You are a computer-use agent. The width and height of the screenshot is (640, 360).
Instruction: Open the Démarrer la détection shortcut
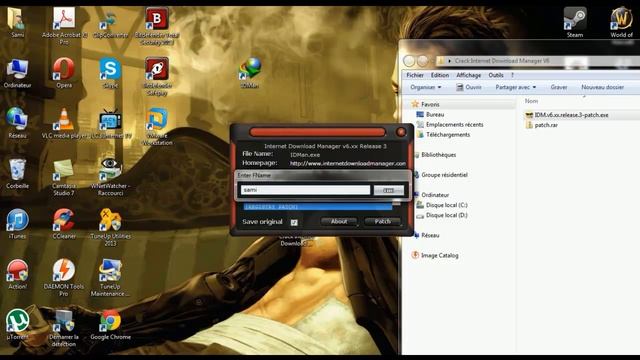[x=64, y=328]
